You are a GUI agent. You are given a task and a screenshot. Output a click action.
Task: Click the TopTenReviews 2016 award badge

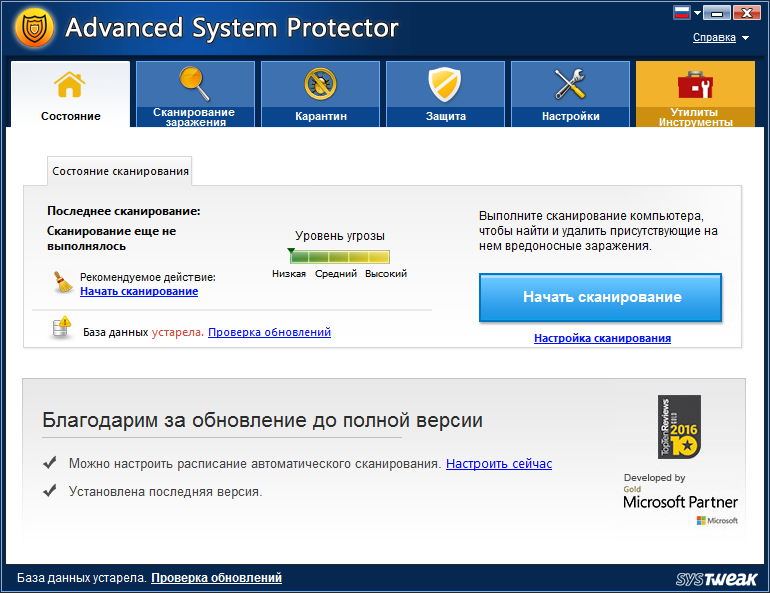(679, 427)
